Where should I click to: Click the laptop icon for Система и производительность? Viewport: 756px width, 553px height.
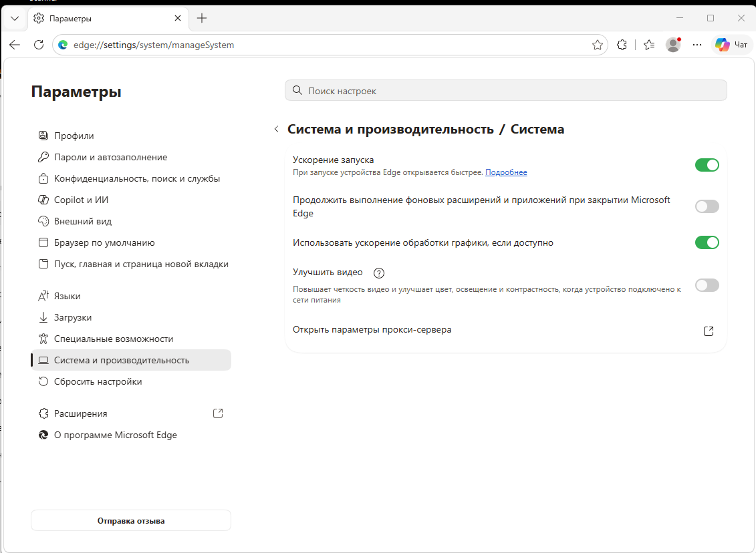click(x=43, y=360)
